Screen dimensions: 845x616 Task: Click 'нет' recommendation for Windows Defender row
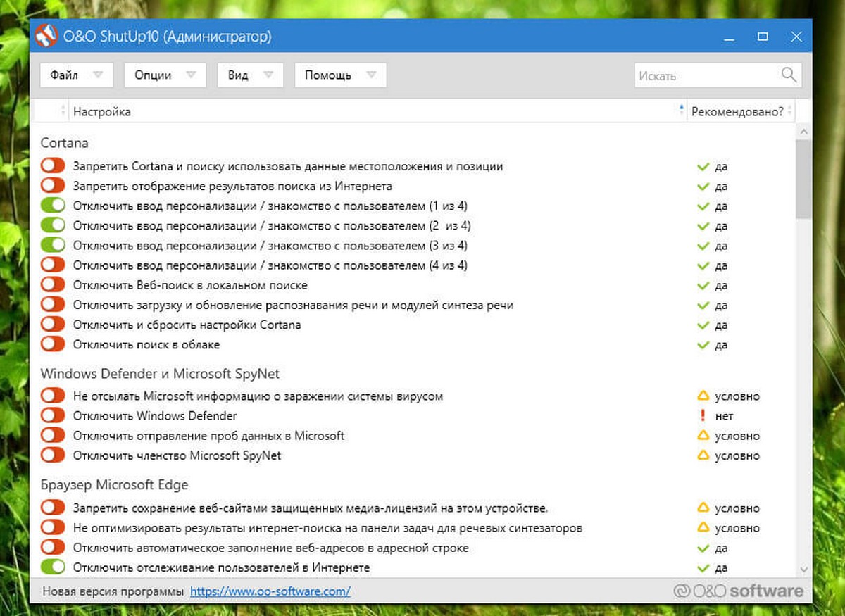pos(725,416)
